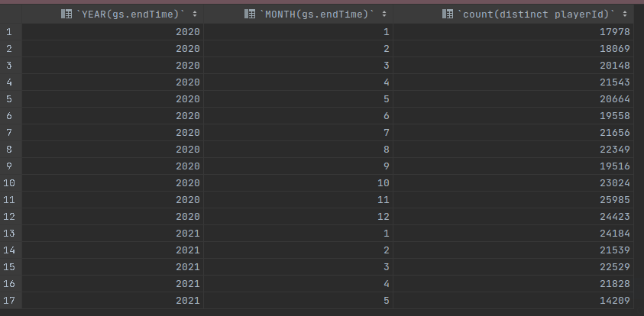The image size is (644, 316).
Task: Click the count cell 23024
Action: point(513,183)
